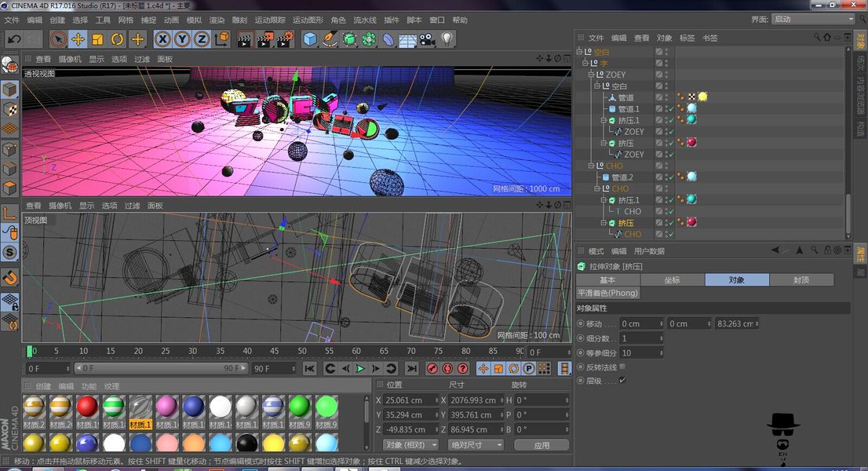The height and width of the screenshot is (471, 868).
Task: Collapse the top 空白 null object
Action: pos(580,52)
